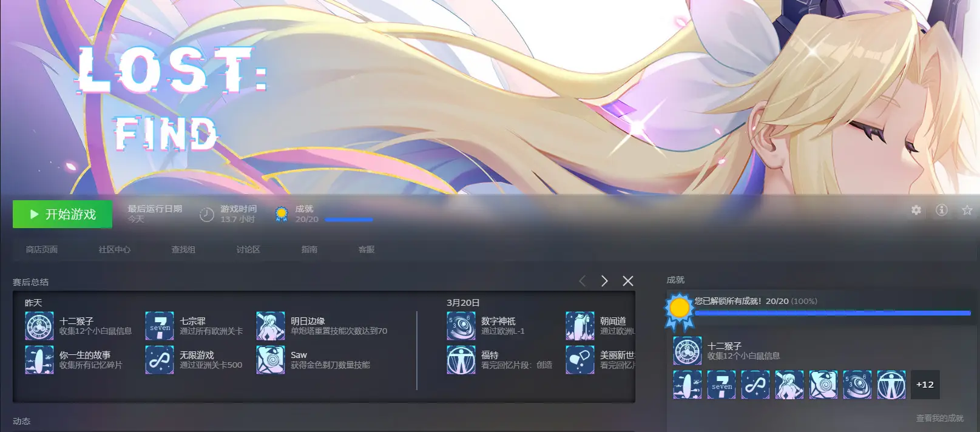Screen dimensions: 980x432
Task: Click 通过亚洲关卡500 description text
Action: click(x=211, y=365)
